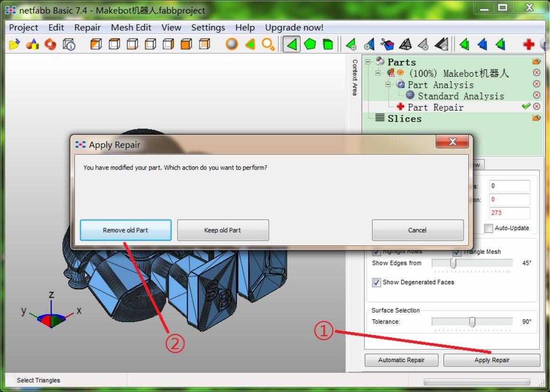Select the fifth cube view icon
Screen dimensions: 550x392
168,45
